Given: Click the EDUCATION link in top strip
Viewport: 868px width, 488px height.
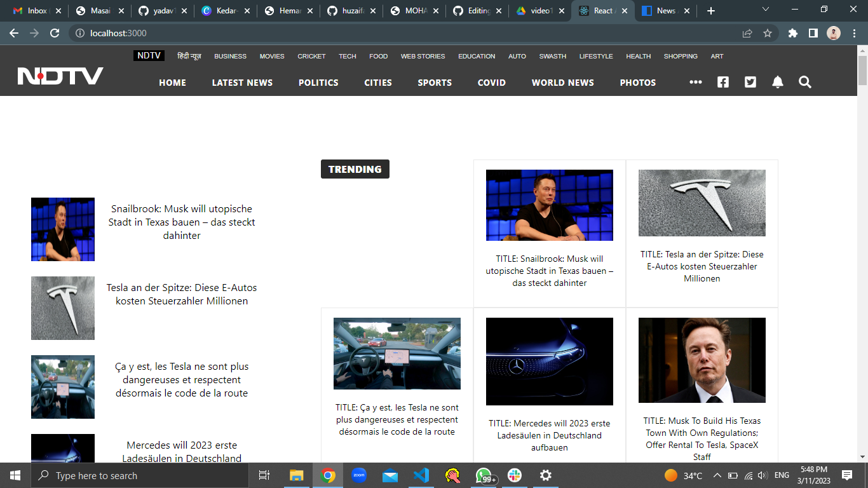Looking at the screenshot, I should (477, 56).
